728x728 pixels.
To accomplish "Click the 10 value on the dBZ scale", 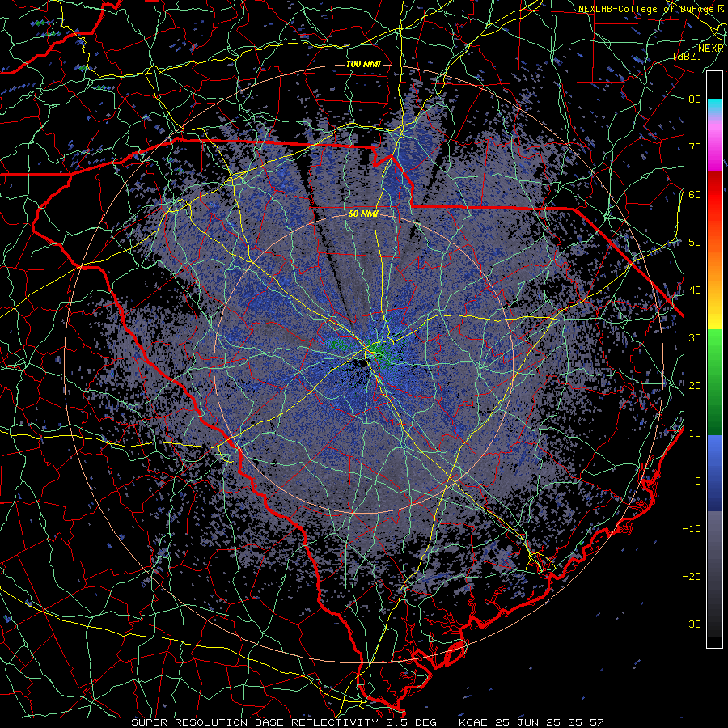I will (695, 434).
